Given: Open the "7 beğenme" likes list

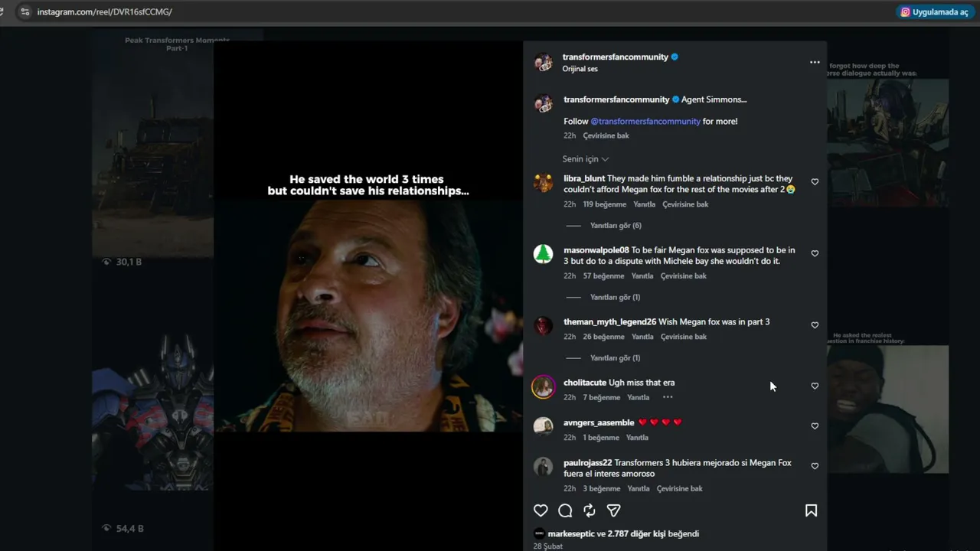Looking at the screenshot, I should (x=602, y=397).
